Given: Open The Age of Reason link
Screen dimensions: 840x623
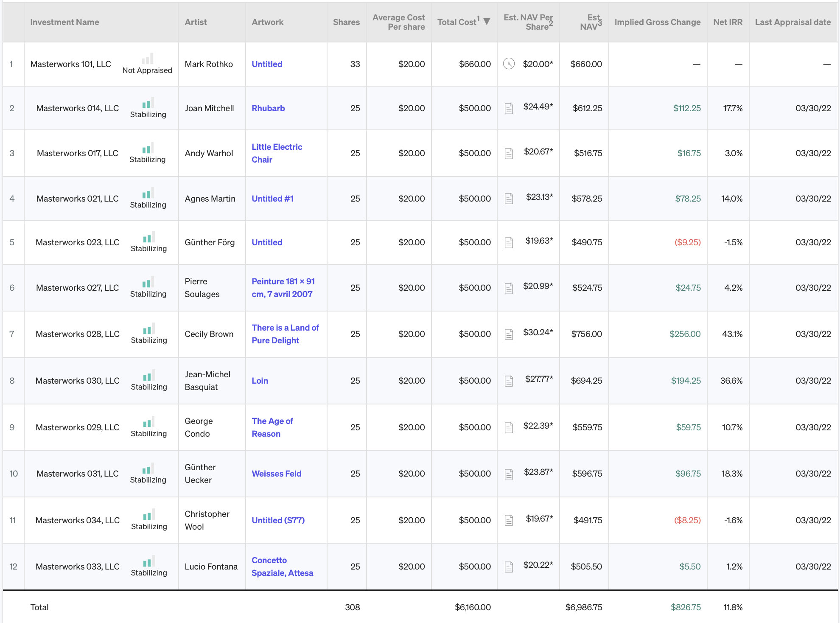Looking at the screenshot, I should pos(272,427).
